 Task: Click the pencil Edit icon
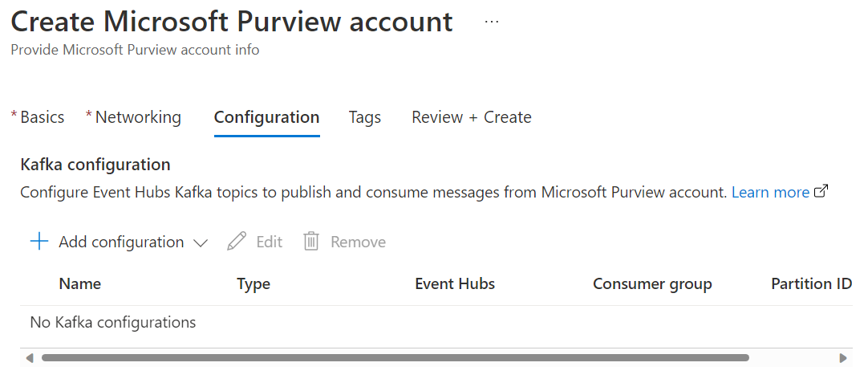(237, 242)
